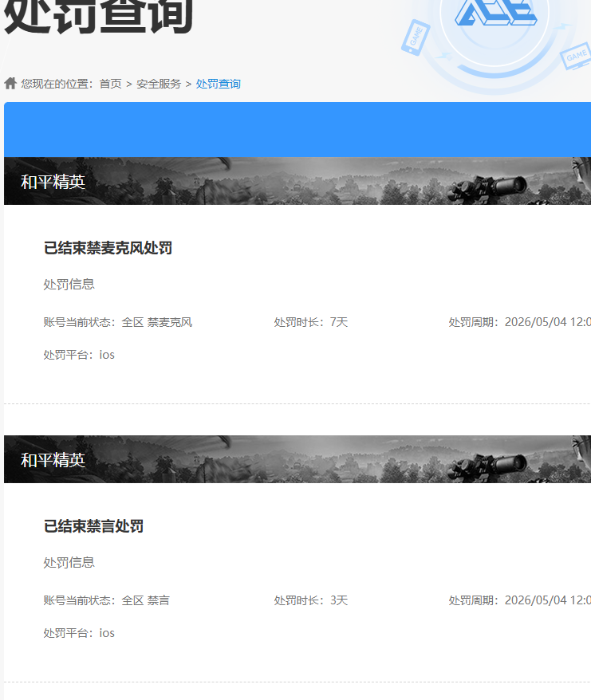Viewport: 591px width, 700px height.
Task: Click the phone GAME icon beside the logo
Action: pos(416,37)
